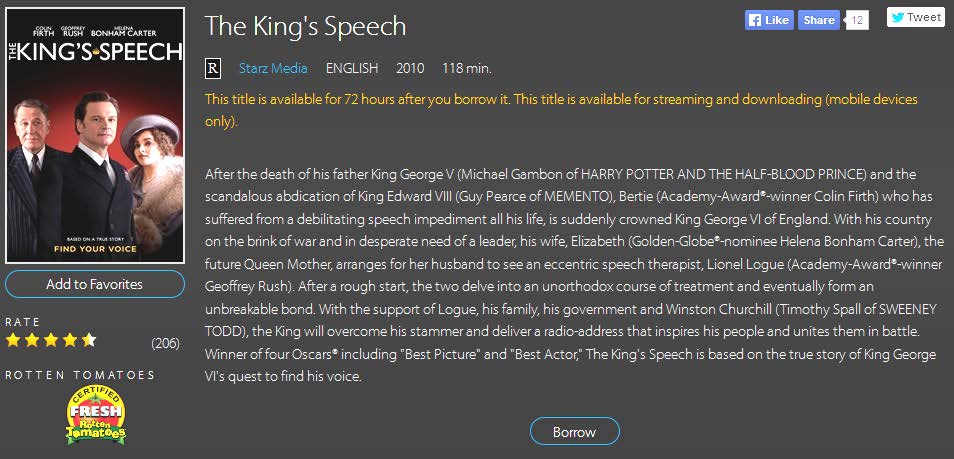Click The King's Speech poster thumbnail

95,136
